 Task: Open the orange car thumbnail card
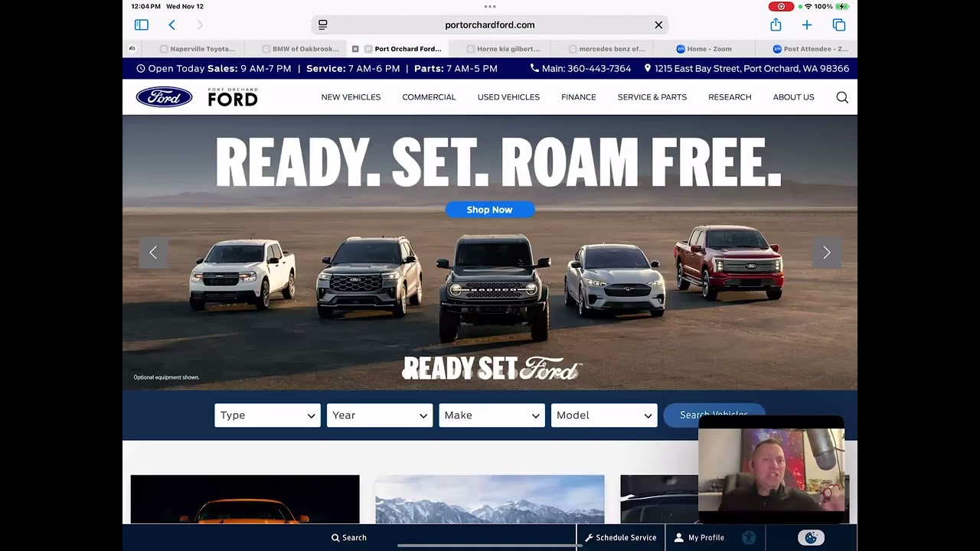(245, 500)
